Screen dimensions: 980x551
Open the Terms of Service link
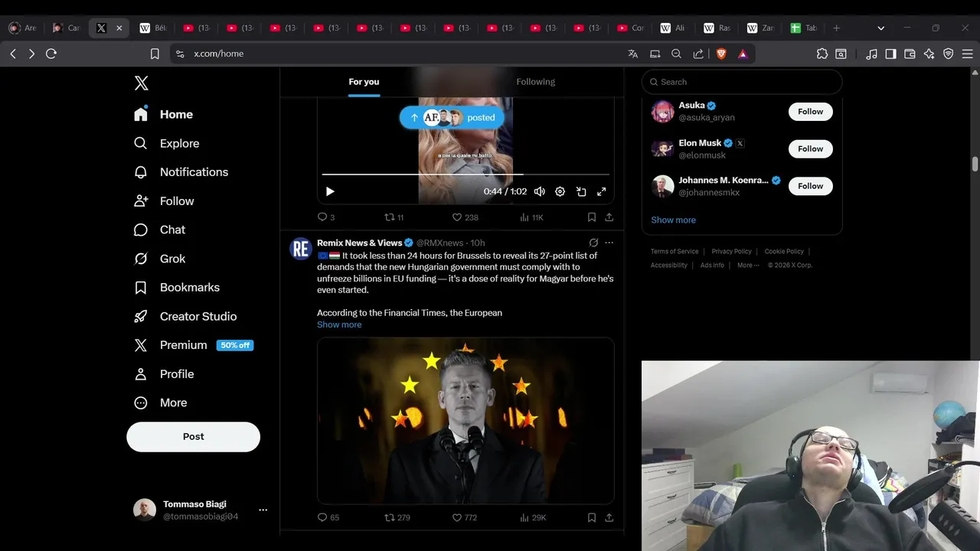click(x=675, y=251)
